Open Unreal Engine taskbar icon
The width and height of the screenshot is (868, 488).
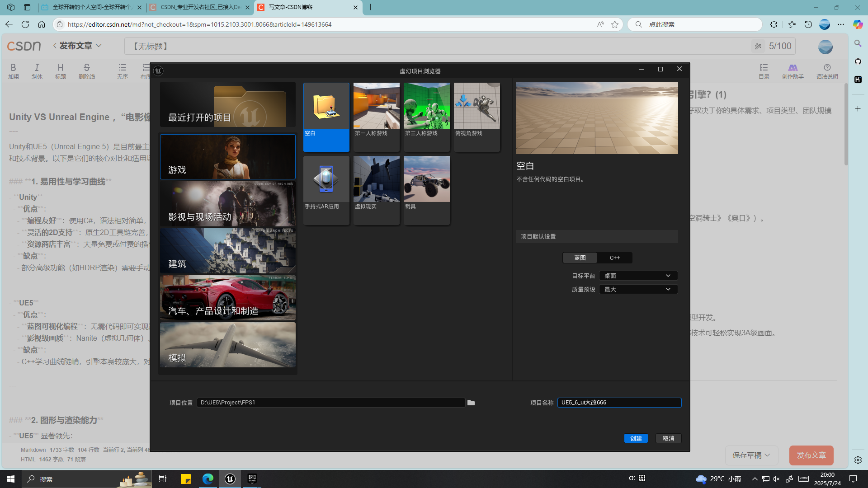coord(230,479)
